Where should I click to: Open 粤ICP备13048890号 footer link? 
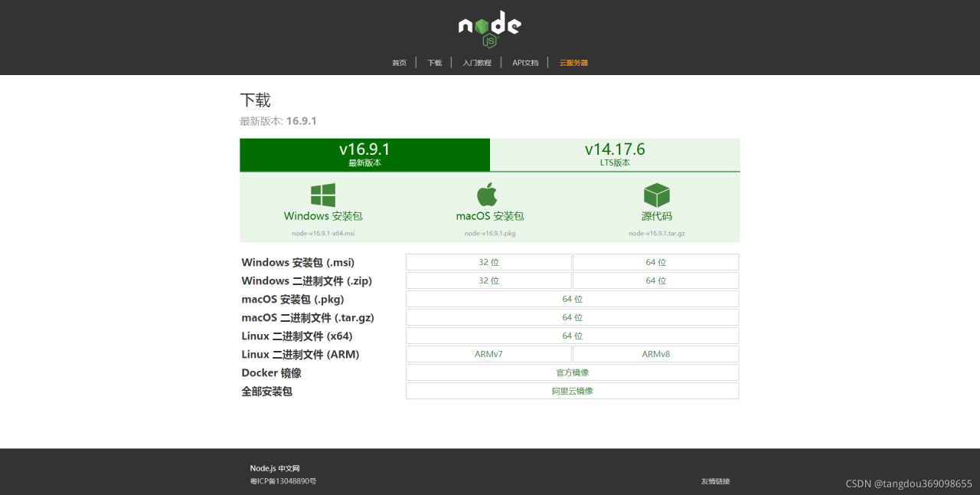(x=283, y=481)
